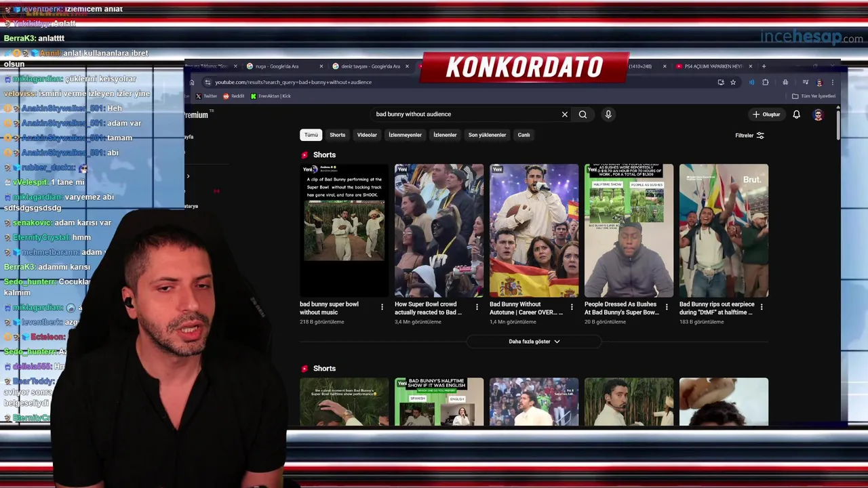The image size is (868, 488).
Task: Click the '20 B görüntüleme' view count
Action: 605,322
